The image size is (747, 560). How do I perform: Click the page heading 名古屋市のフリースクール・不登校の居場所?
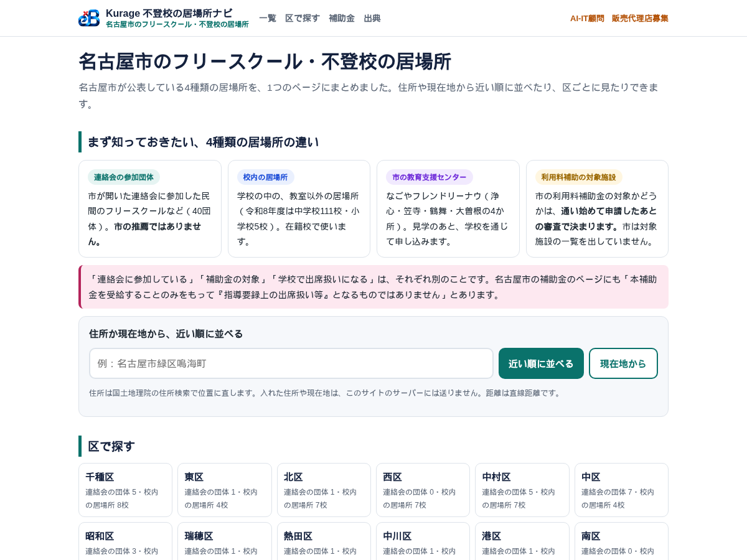click(265, 62)
